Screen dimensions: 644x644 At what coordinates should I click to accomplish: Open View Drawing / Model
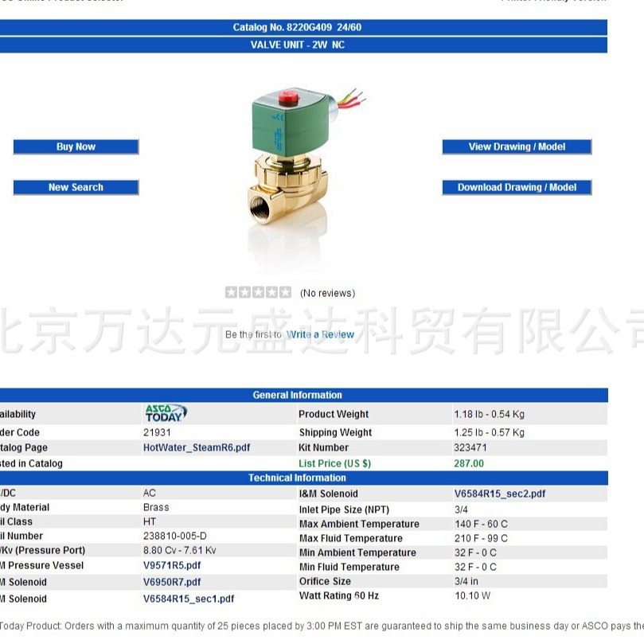517,146
